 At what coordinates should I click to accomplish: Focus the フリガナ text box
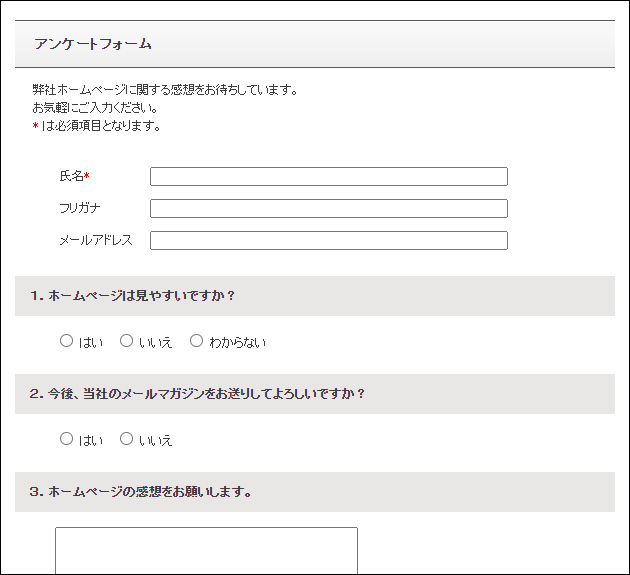point(328,209)
